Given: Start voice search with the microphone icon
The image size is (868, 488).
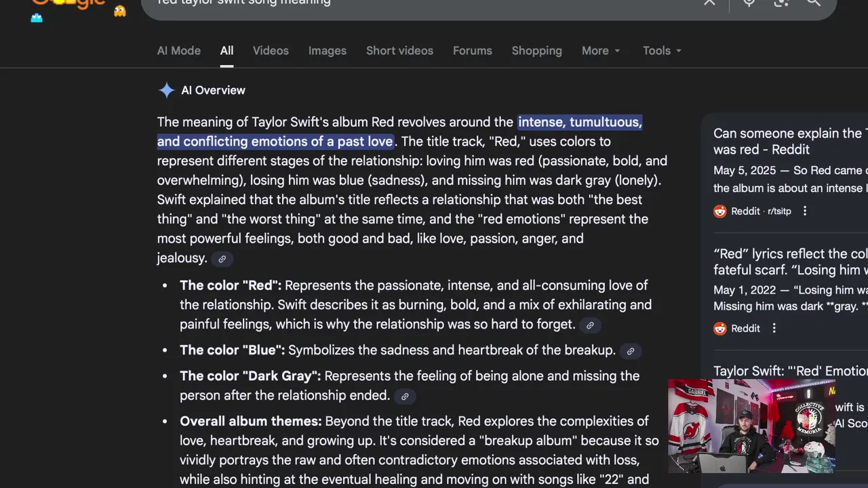Looking at the screenshot, I should (x=749, y=3).
